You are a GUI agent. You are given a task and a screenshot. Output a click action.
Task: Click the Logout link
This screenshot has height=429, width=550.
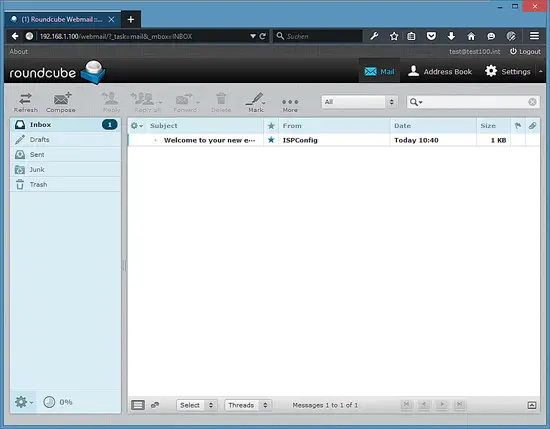point(525,52)
